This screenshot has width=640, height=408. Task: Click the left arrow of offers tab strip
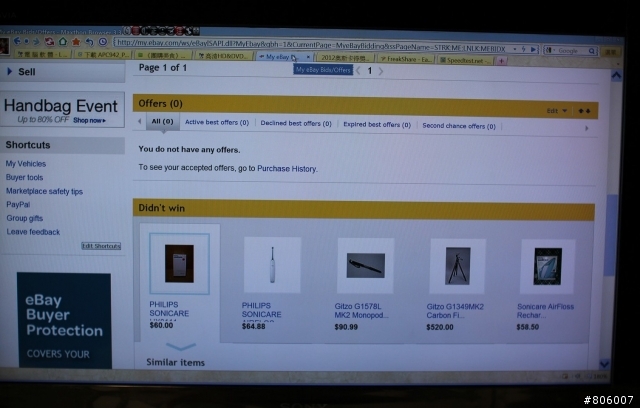coord(140,121)
